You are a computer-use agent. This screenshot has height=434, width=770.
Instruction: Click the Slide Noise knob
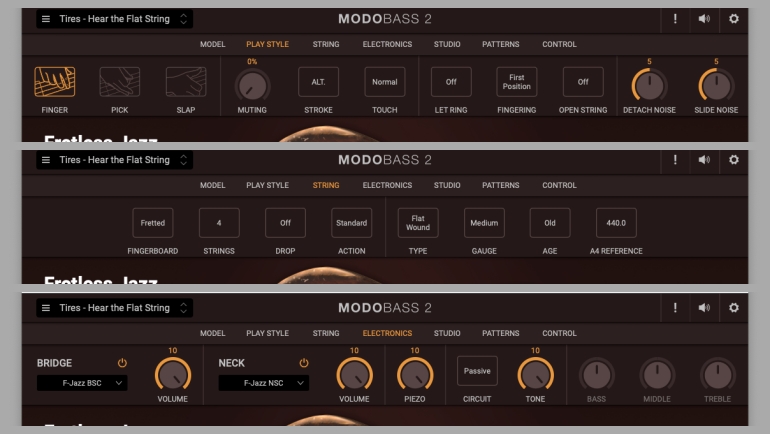coord(716,85)
